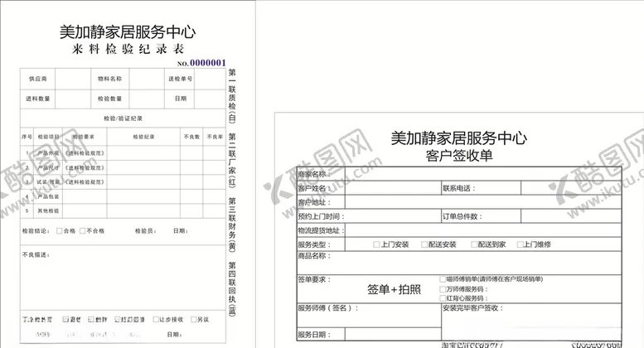Click the blank field beside 订单总件数
This screenshot has height=348, width=644.
[571, 216]
